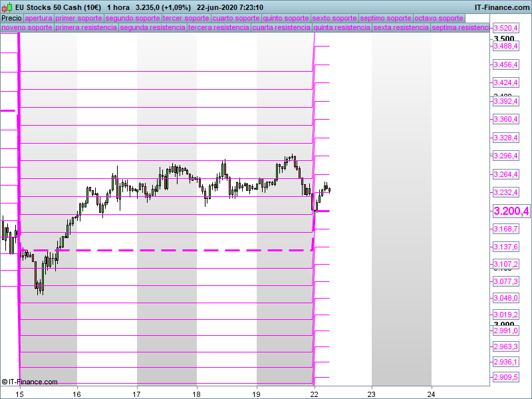Click the 'segundo soporte' legend label
532x399 pixels.
(132, 18)
